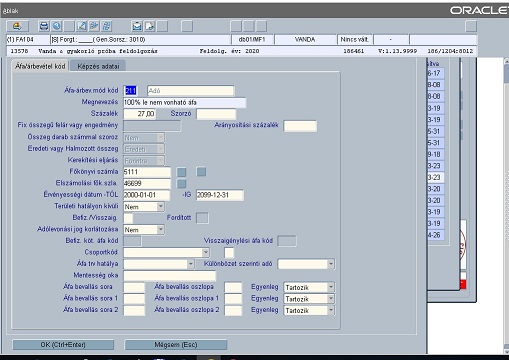Click the Megnevezés text field
This screenshot has height=360, width=509.
[185, 102]
